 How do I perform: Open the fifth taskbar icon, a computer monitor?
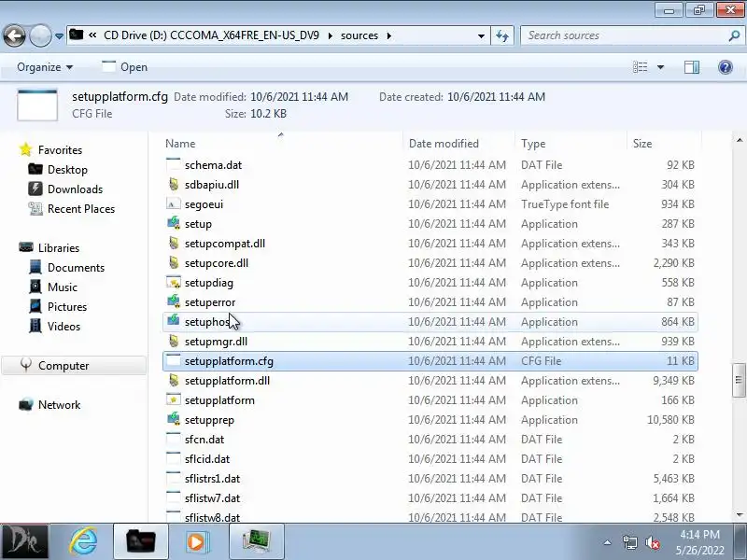pos(256,541)
